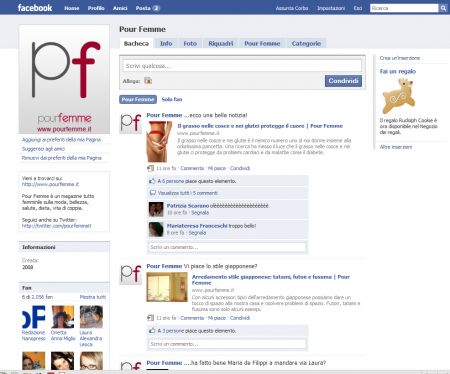
Task: Click the thumbs-up icon beside '6 persone'
Action: pos(152,181)
